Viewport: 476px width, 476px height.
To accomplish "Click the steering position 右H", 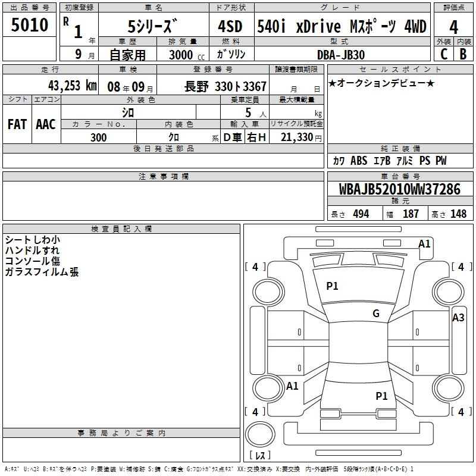I will (x=256, y=137).
